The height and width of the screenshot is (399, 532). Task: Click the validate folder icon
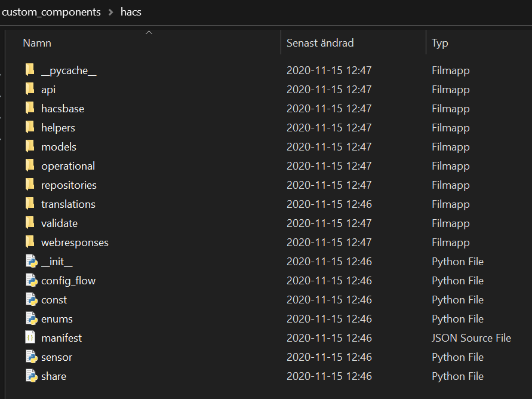[30, 223]
